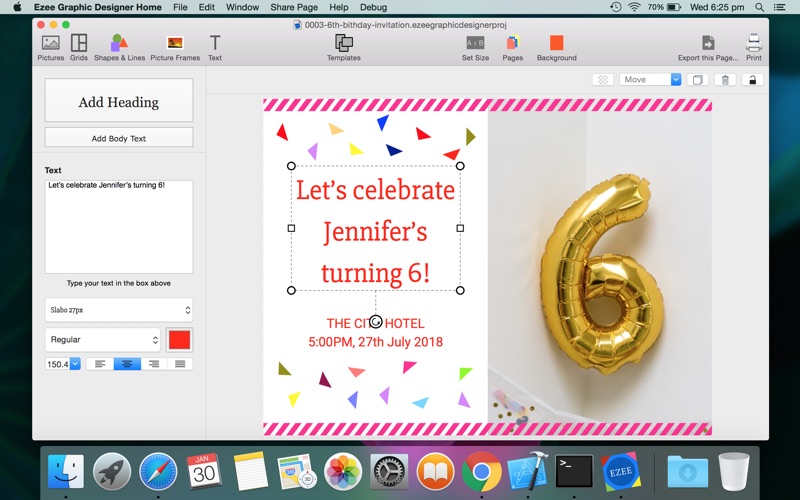The width and height of the screenshot is (800, 500).
Task: Click the Add Body Text button
Action: (x=119, y=138)
